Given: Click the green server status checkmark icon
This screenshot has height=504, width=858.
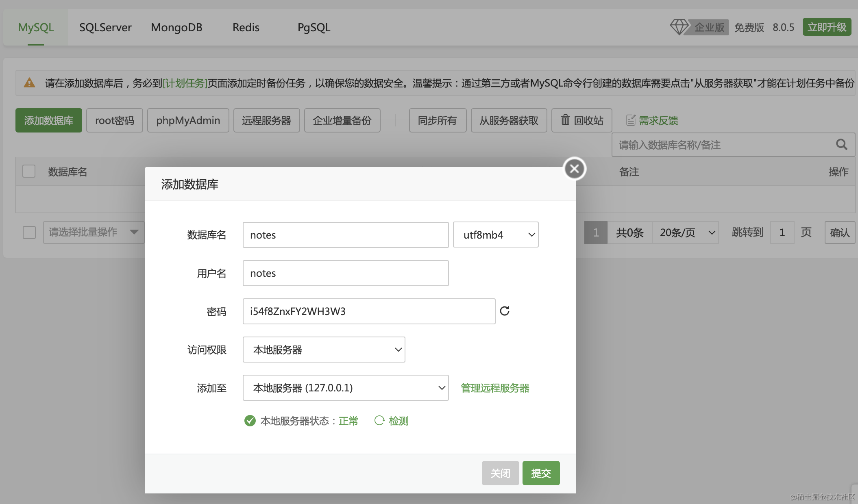Looking at the screenshot, I should [x=250, y=421].
